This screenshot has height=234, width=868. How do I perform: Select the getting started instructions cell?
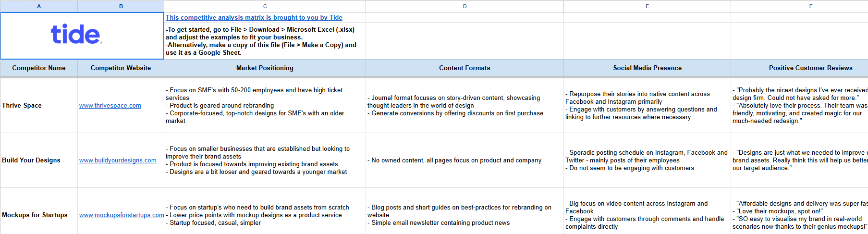point(265,41)
